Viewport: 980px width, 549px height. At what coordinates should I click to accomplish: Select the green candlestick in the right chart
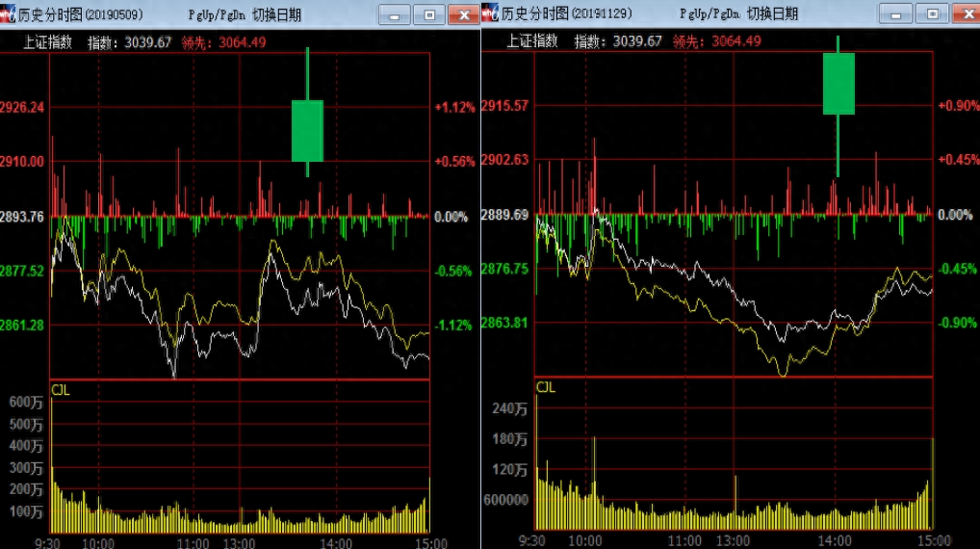click(x=838, y=84)
